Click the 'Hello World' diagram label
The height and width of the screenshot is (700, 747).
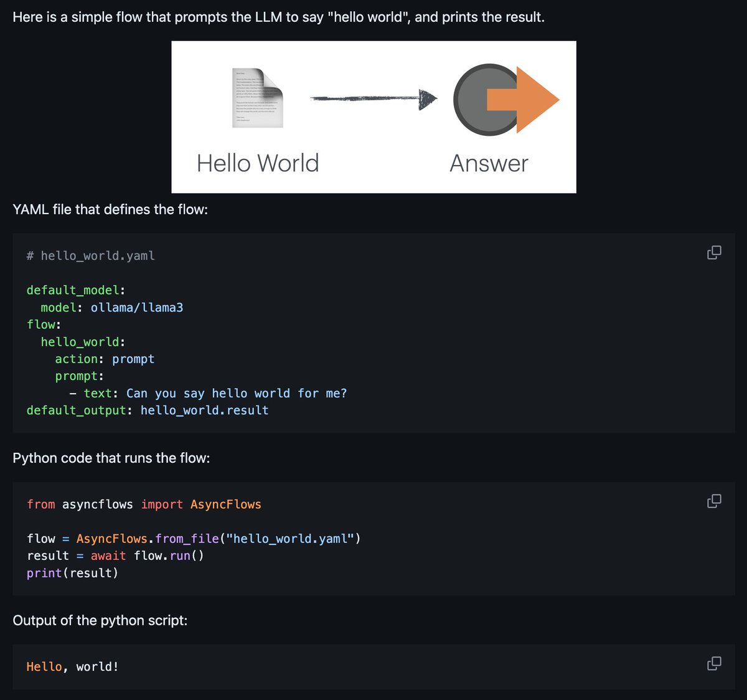coord(258,163)
